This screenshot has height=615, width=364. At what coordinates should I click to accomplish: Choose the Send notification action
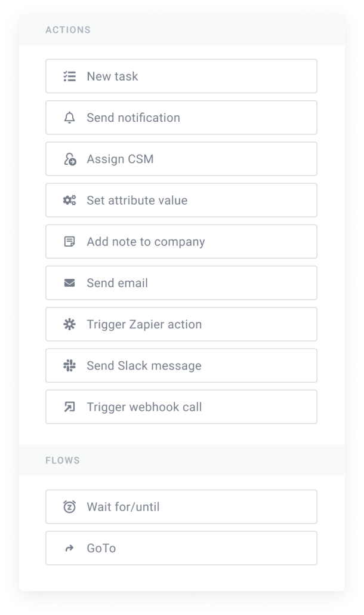click(181, 118)
